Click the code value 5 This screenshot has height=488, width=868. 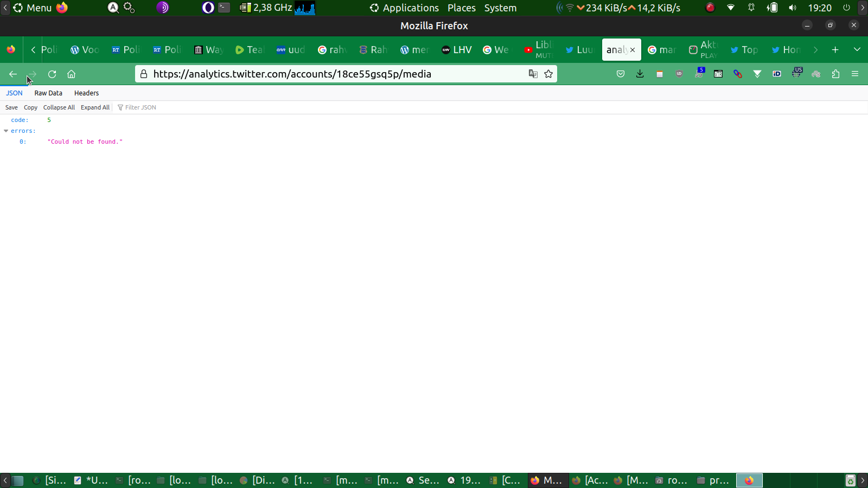(49, 120)
